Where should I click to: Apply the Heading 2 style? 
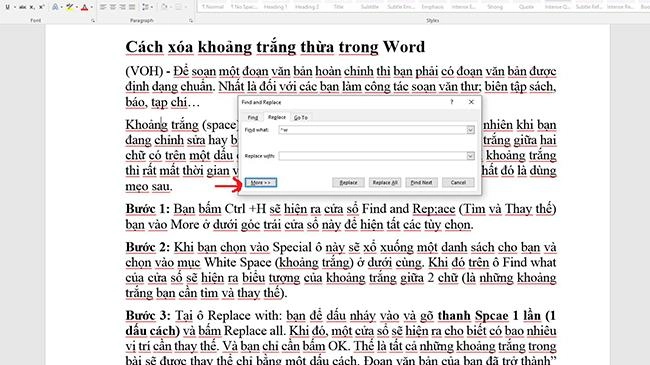307,7
